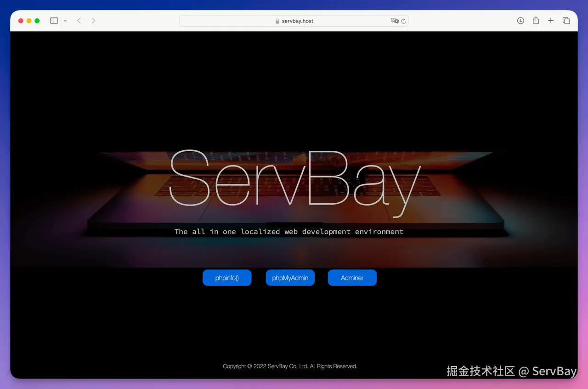Click the servbay.host address bar
Viewport: 588px width, 389px height.
click(294, 21)
